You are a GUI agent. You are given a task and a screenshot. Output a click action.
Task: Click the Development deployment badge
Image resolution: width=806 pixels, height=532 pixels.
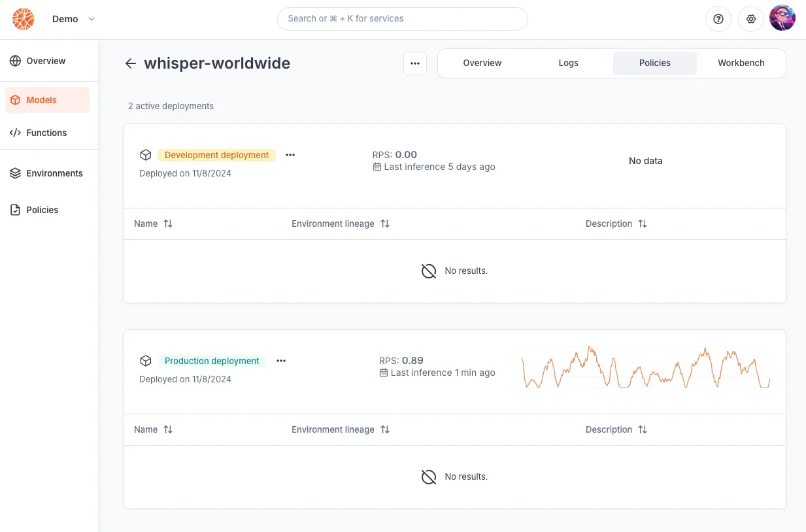pos(216,155)
